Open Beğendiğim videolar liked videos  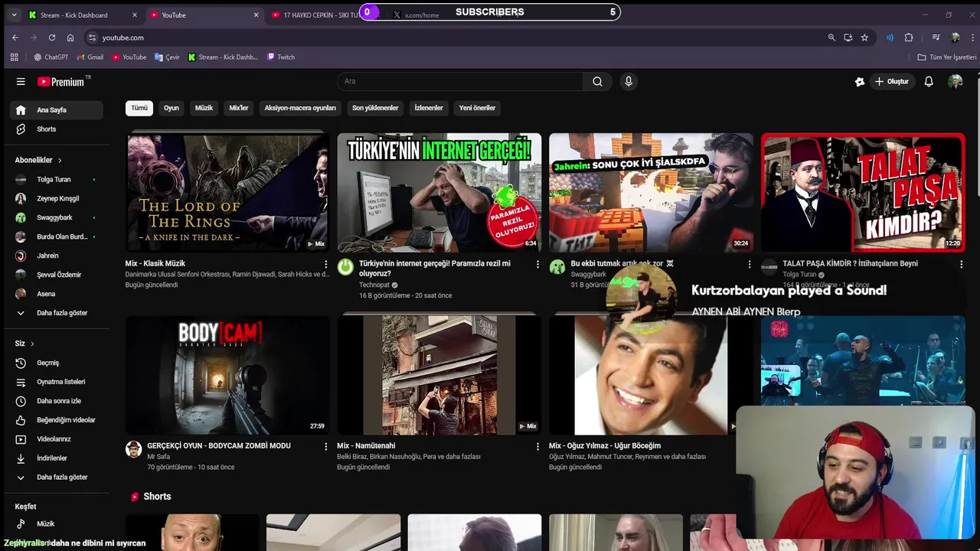(x=57, y=420)
